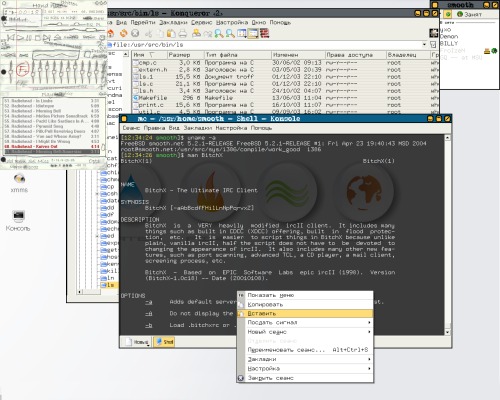Image resolution: width=500 pixels, height=400 pixels.
Task: Click the xmms desktop icon
Action: [x=19, y=183]
